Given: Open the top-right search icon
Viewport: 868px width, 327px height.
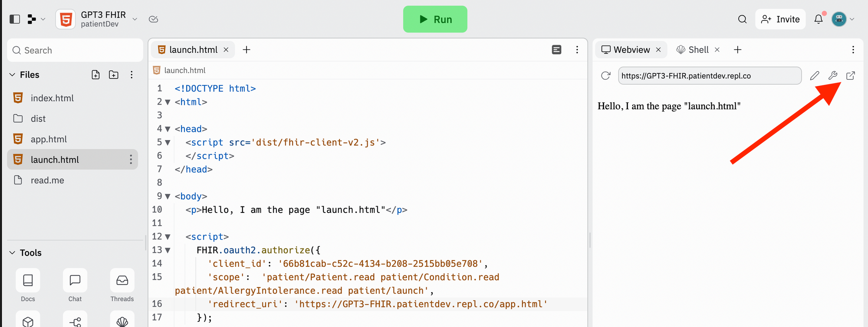Looking at the screenshot, I should [742, 19].
